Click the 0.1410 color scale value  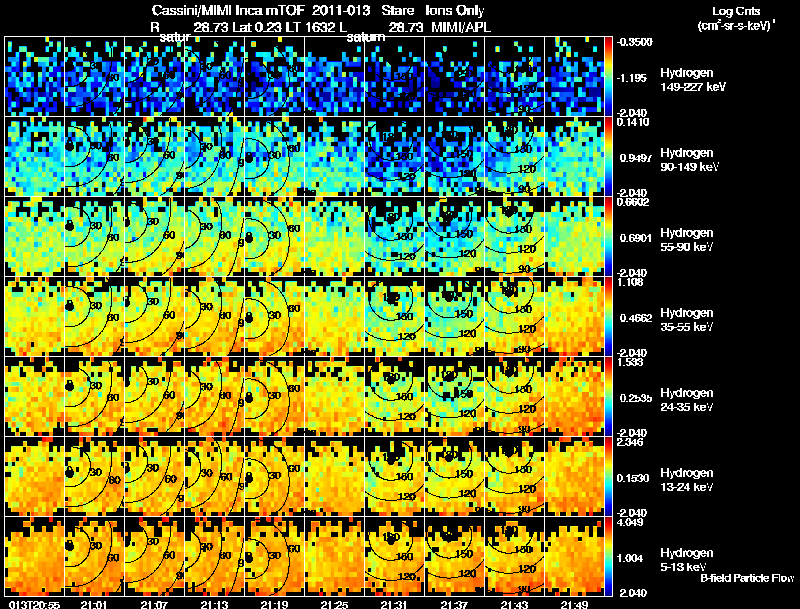[633, 122]
